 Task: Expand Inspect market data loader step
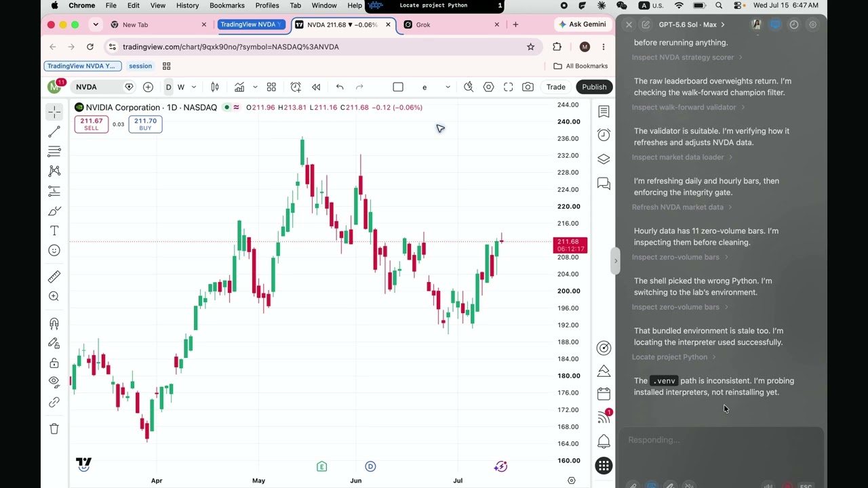[682, 157]
